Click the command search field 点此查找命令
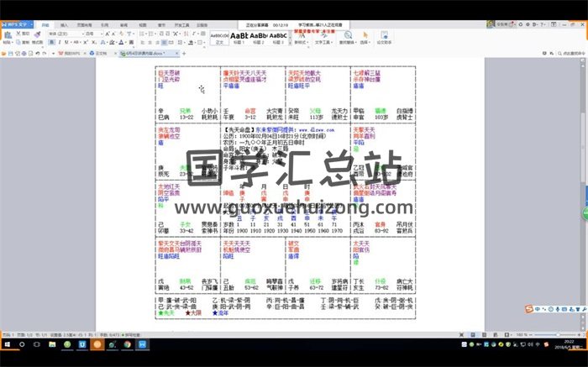 pyautogui.click(x=571, y=54)
